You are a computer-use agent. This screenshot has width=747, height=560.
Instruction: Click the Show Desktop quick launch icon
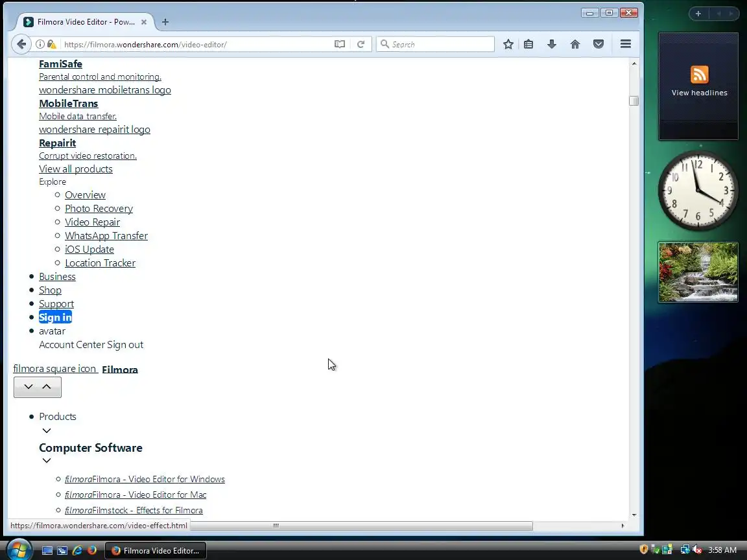47,550
